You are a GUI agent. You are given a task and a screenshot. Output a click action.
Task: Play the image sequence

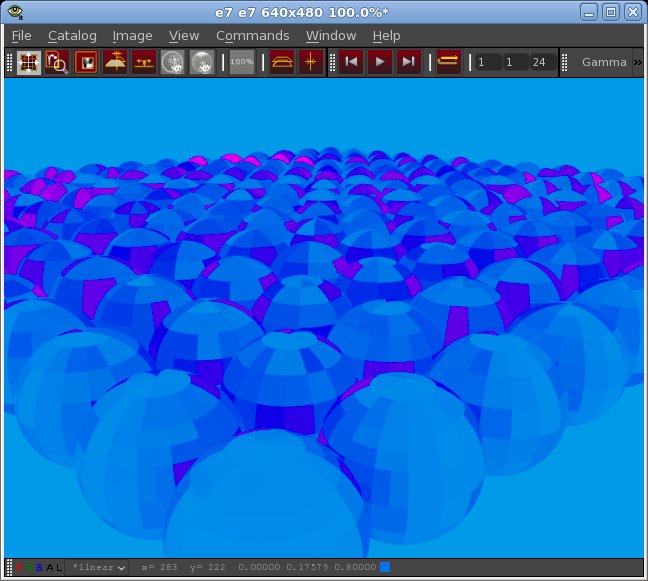coord(380,62)
